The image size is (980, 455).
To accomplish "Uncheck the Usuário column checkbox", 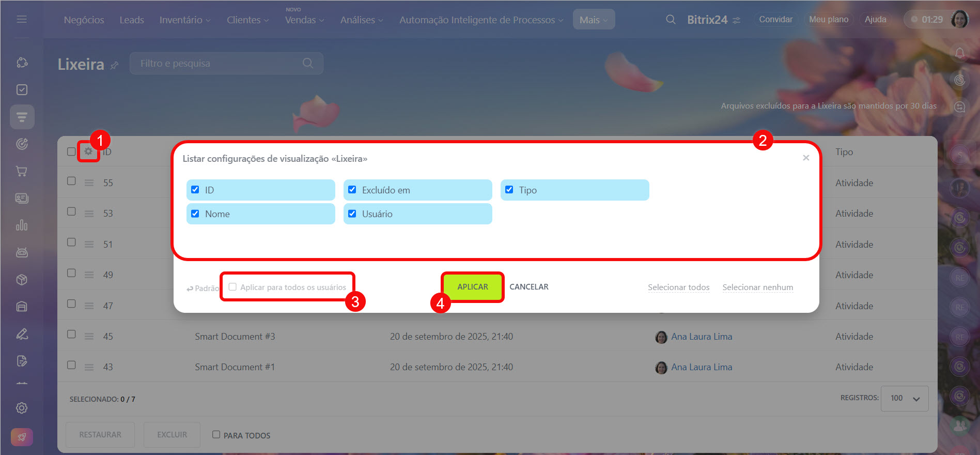I will pos(352,214).
